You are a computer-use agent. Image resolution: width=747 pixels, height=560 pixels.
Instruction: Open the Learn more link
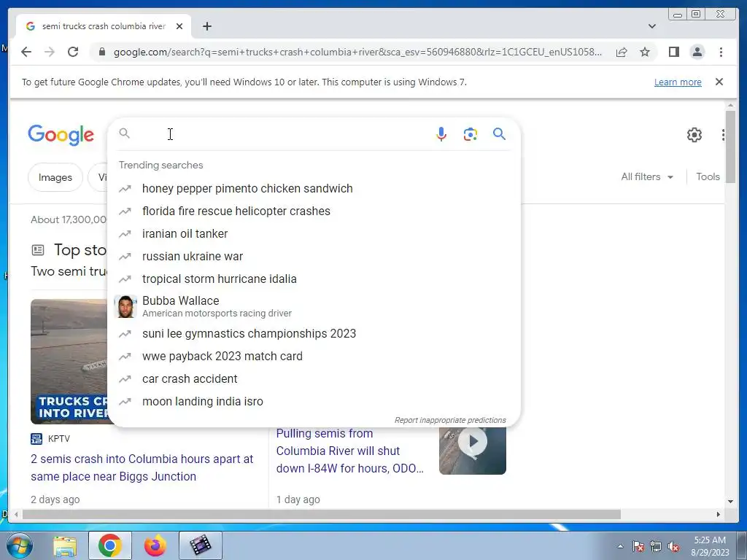678,82
